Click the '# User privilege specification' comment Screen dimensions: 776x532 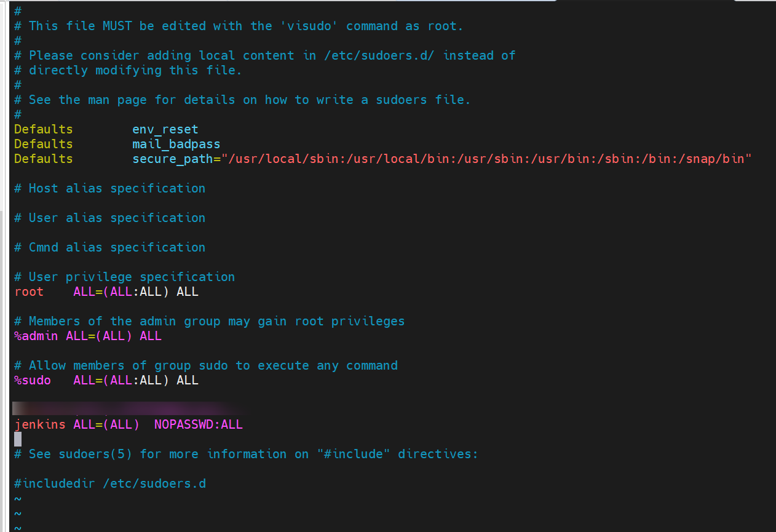tap(124, 277)
